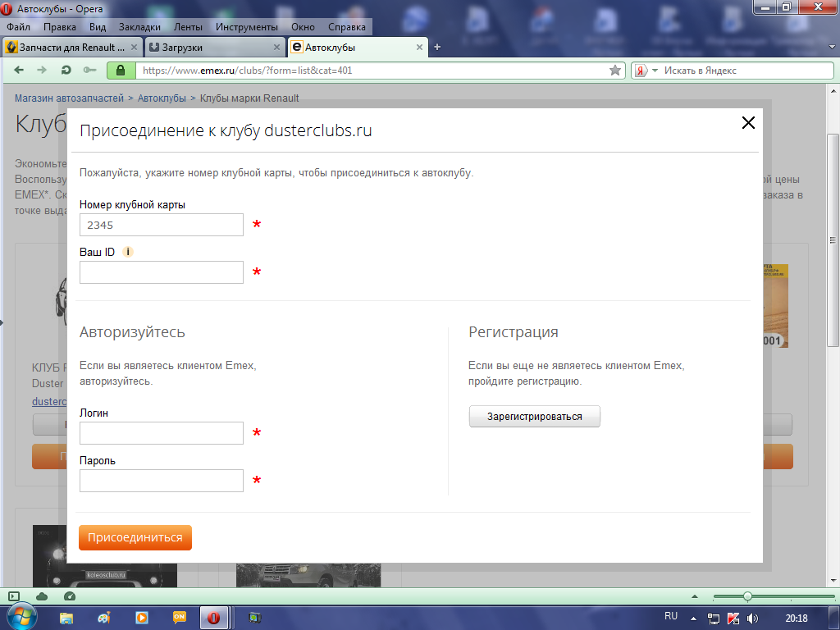
Task: Click the vertical scrollbar thumb
Action: point(833,240)
